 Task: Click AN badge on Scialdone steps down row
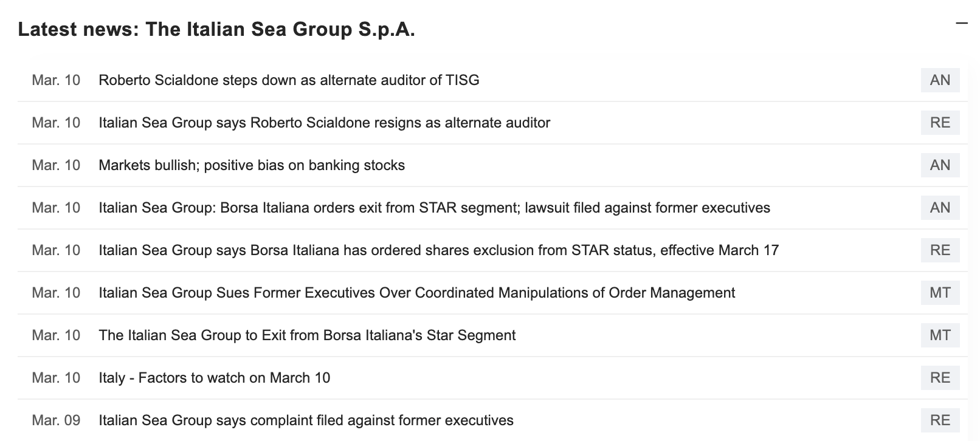[x=940, y=80]
